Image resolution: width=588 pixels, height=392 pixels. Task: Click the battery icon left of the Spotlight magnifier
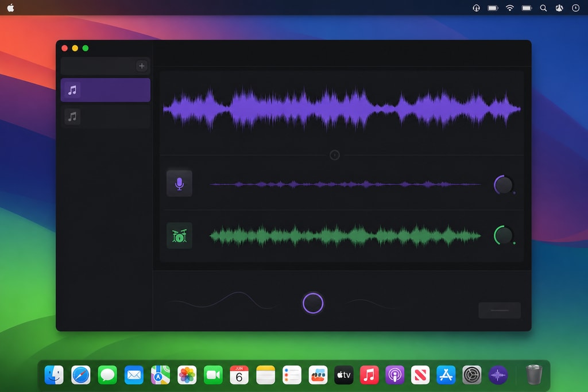[x=527, y=8]
